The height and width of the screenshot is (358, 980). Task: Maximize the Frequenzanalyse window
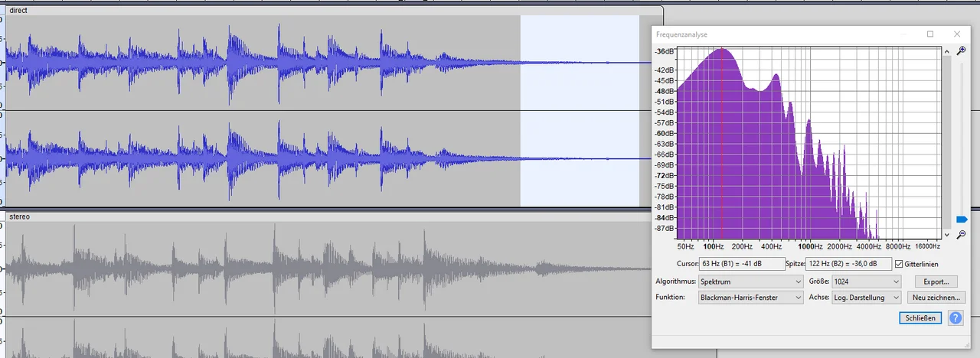930,34
